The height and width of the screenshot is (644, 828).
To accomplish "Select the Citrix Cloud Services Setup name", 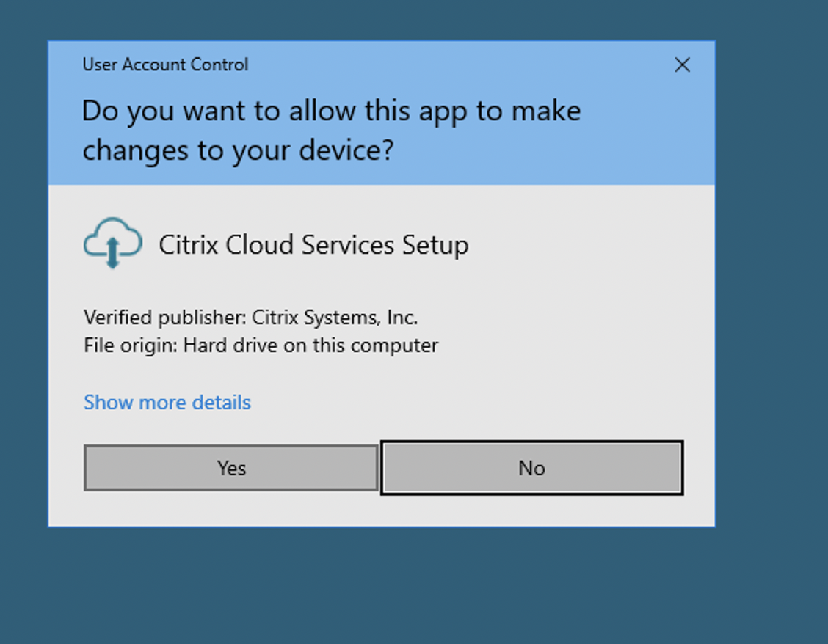I will tap(313, 245).
